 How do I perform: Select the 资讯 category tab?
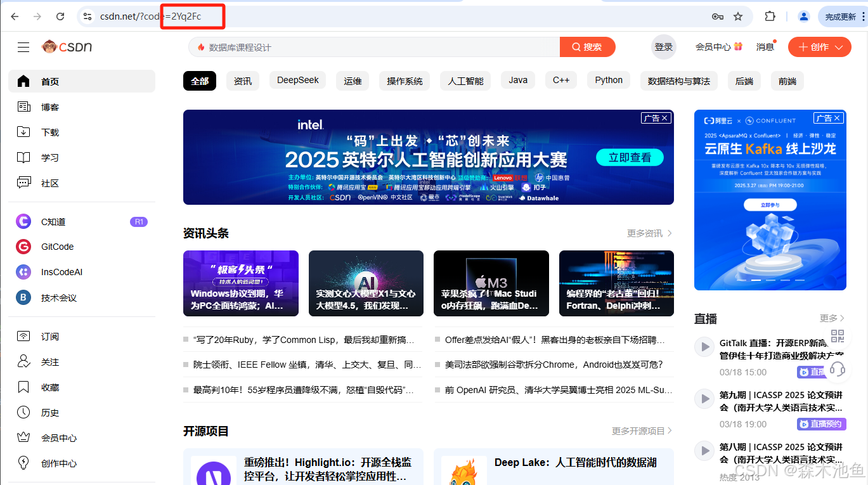243,81
